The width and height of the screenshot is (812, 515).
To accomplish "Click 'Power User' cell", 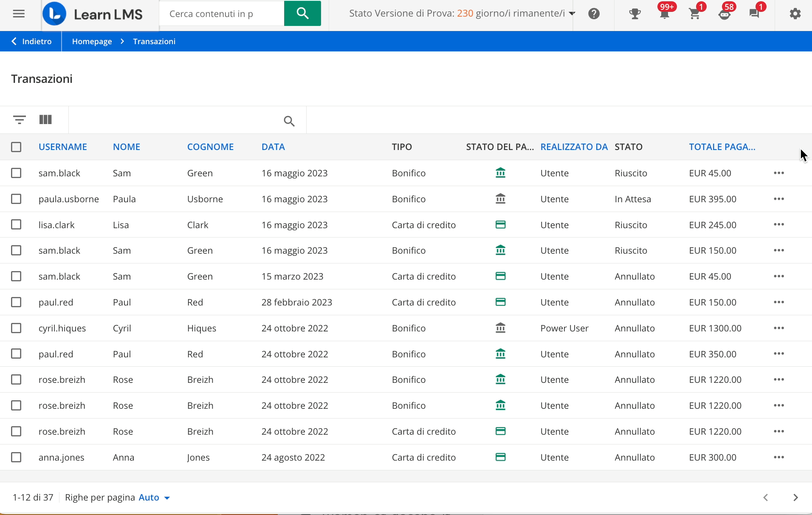I will [564, 328].
